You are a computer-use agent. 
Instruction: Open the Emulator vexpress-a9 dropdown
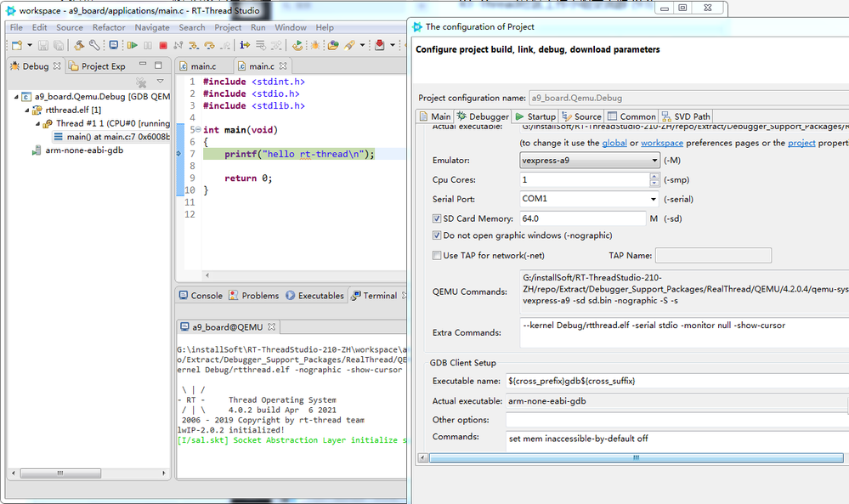click(x=590, y=161)
